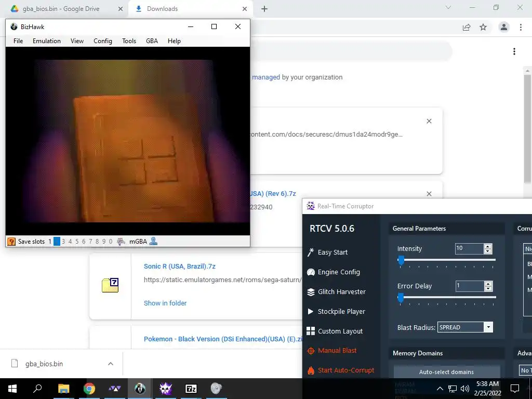Click the Downloads page vertical scrollbar

pyautogui.click(x=527, y=129)
